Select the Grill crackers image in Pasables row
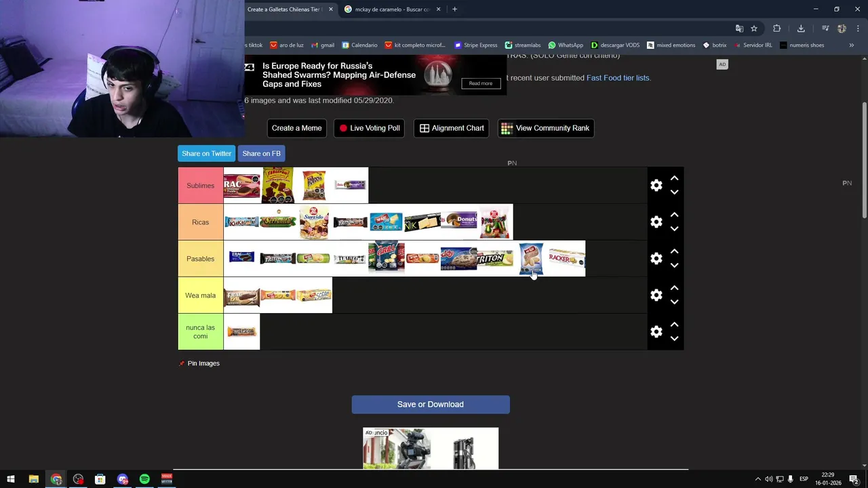The image size is (868, 488). 387,258
